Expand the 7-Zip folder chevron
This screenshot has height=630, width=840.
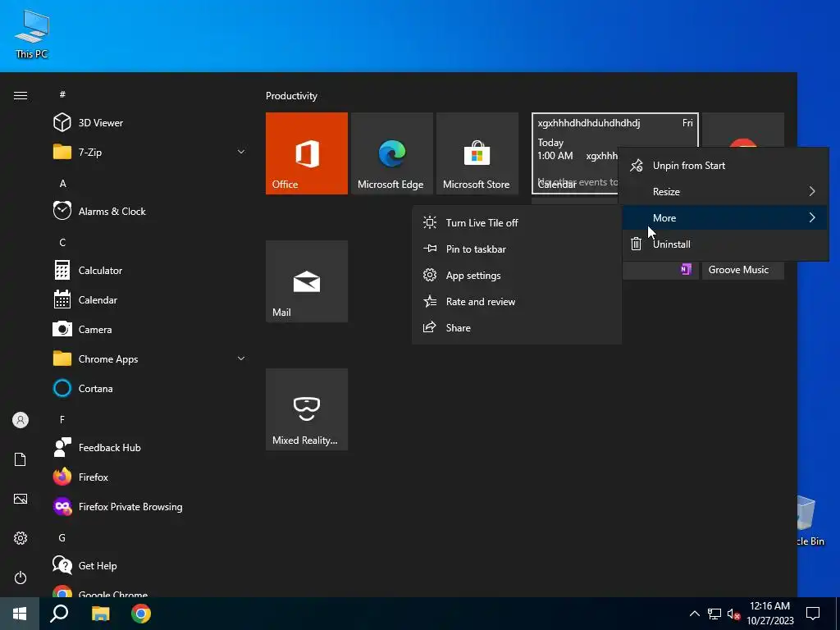click(x=241, y=152)
